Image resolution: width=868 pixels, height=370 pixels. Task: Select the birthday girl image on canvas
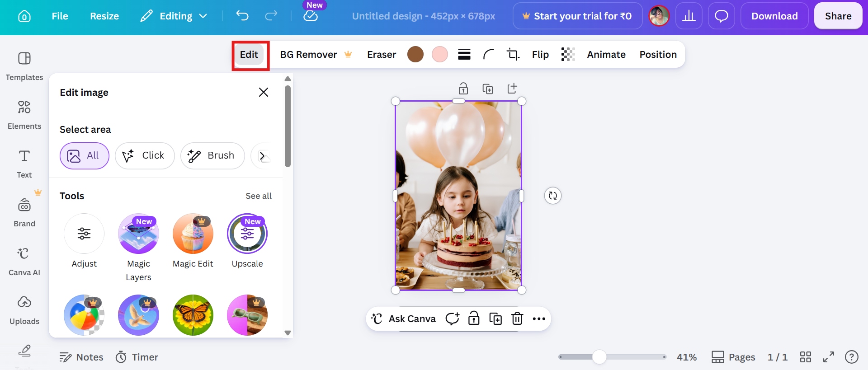pos(458,196)
